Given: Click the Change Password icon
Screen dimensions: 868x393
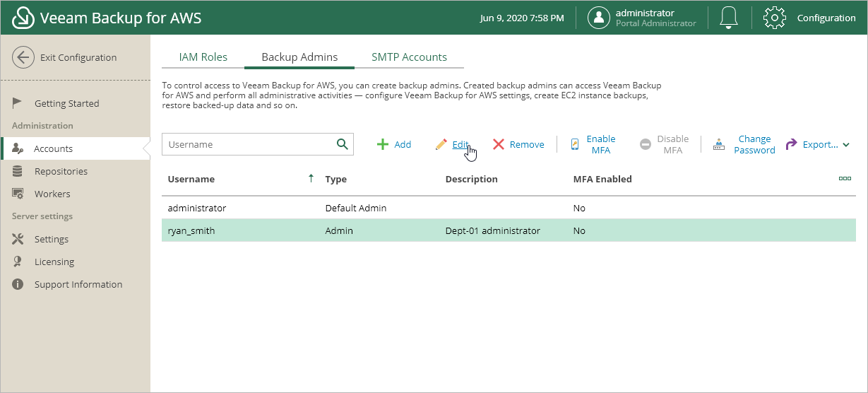Looking at the screenshot, I should click(x=719, y=144).
